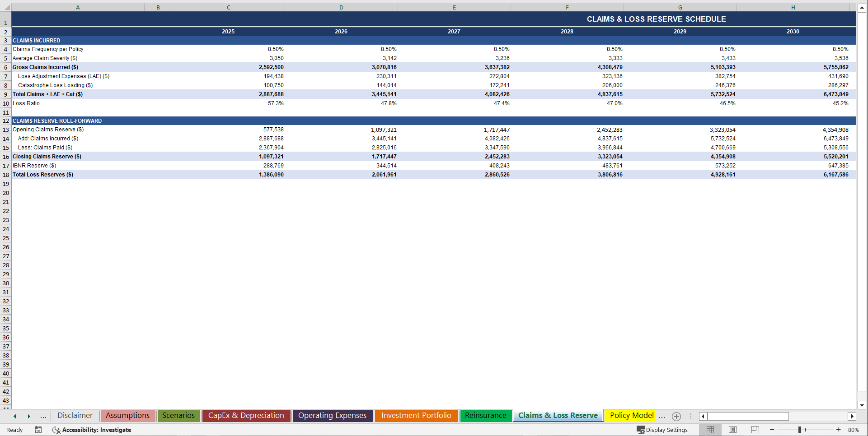This screenshot has height=436, width=868.
Task: Select the Policy Model tab
Action: click(631, 416)
